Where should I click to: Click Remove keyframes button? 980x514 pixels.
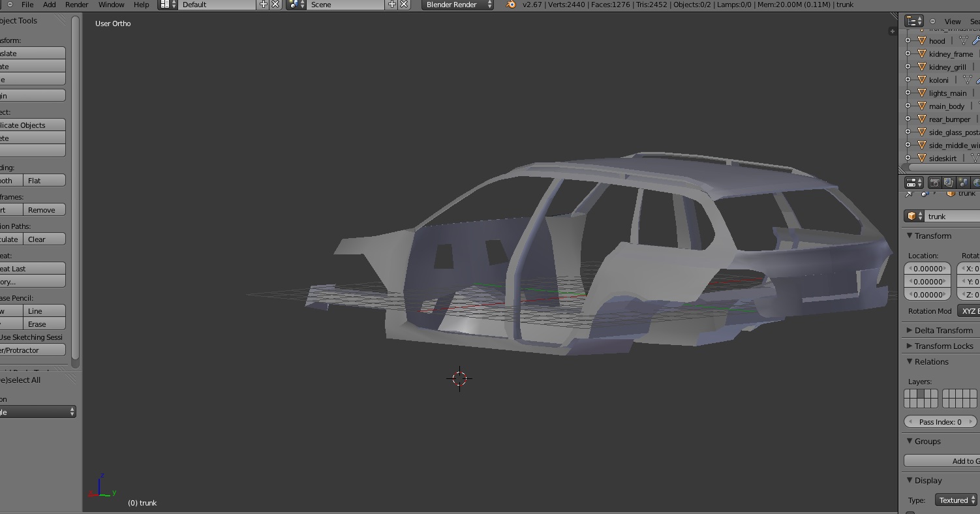pos(44,209)
